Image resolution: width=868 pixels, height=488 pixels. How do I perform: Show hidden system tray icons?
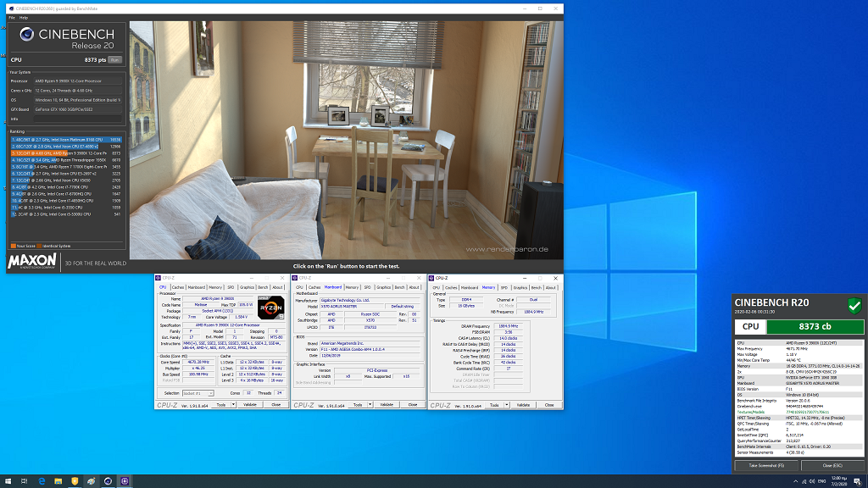795,481
